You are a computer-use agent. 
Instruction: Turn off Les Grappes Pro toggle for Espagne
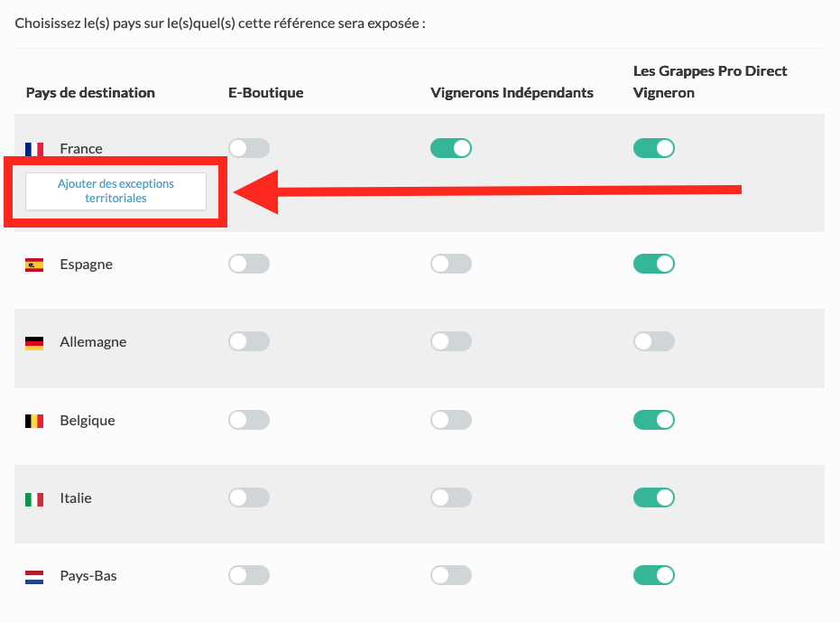654,264
